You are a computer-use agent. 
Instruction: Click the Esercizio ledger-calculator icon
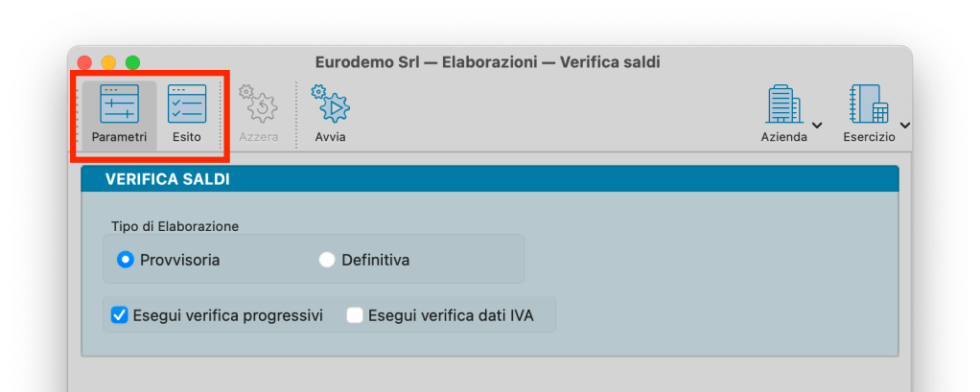click(x=867, y=104)
